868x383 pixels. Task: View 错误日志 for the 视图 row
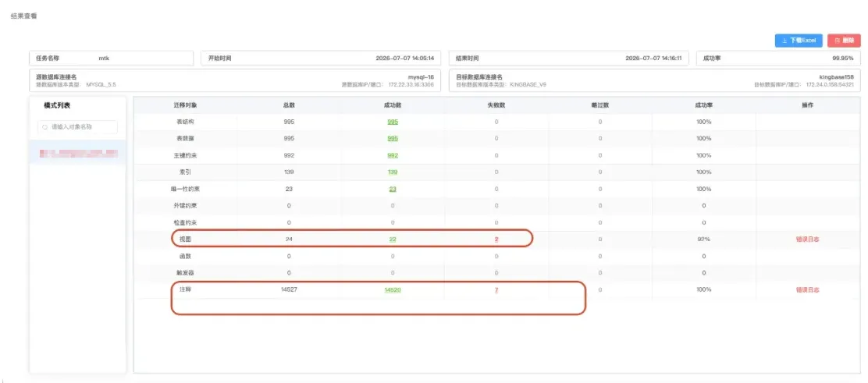pos(807,239)
